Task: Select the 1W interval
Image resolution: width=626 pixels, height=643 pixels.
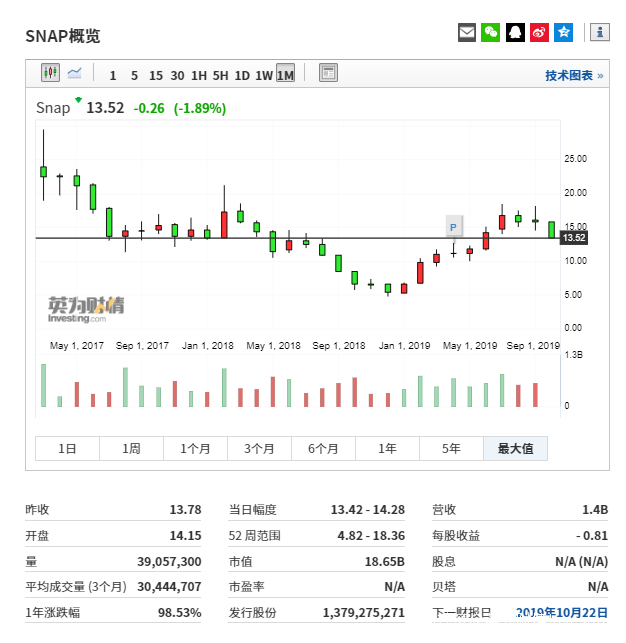Action: [x=264, y=75]
